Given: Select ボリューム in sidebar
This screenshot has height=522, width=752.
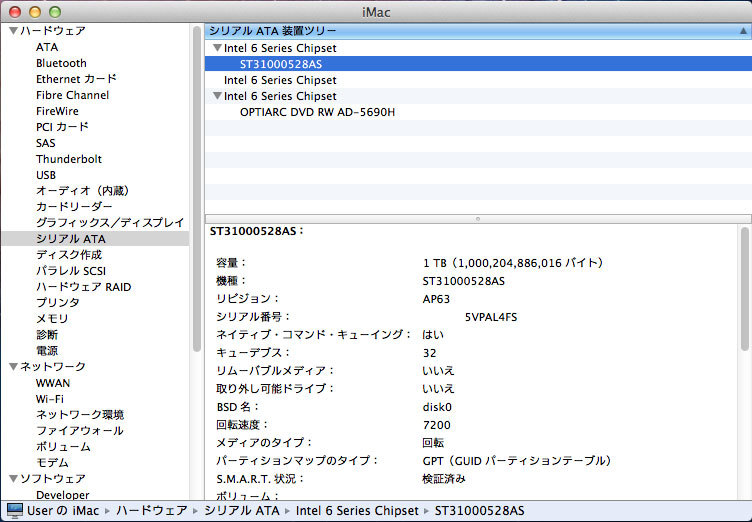Looking at the screenshot, I should [x=63, y=447].
